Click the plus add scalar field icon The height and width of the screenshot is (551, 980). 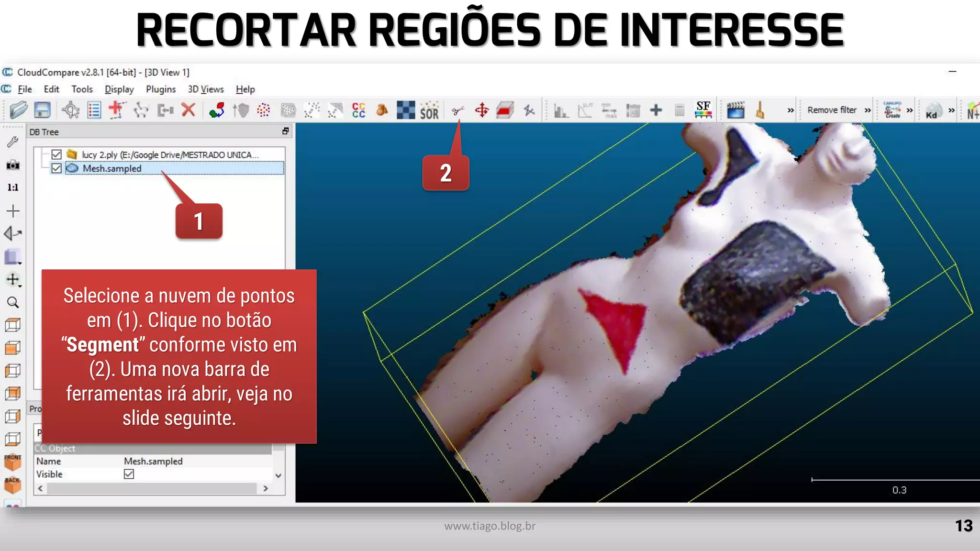(x=656, y=110)
